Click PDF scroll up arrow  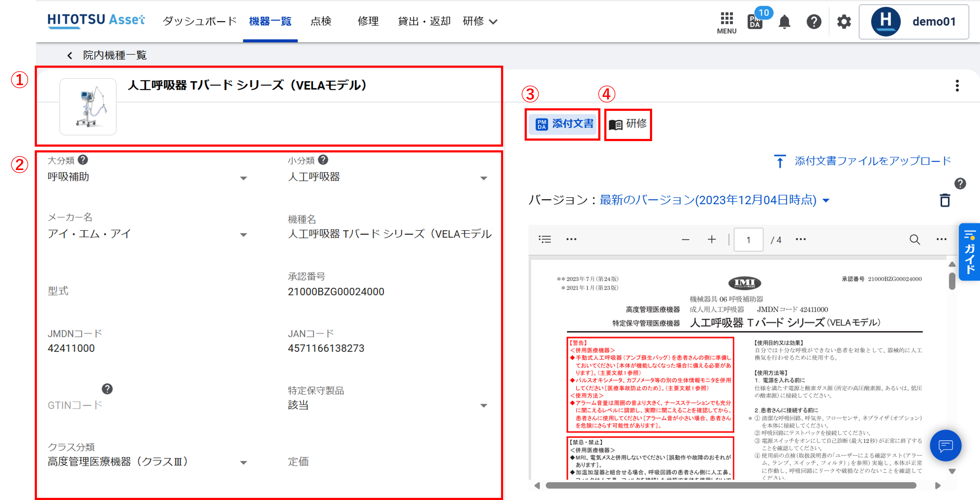click(x=952, y=264)
